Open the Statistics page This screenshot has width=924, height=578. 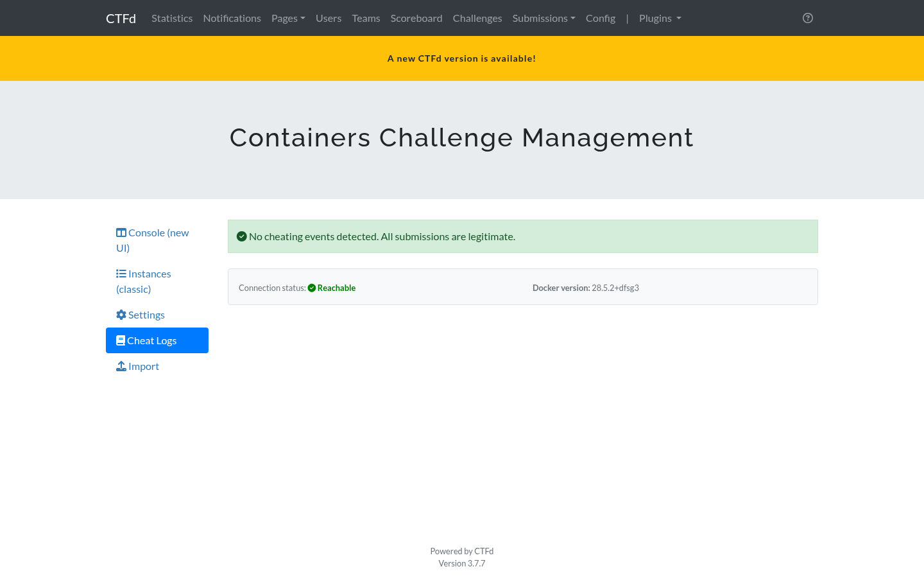(172, 18)
